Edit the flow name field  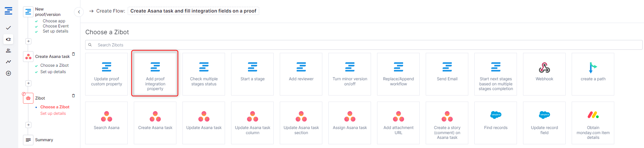click(x=193, y=11)
